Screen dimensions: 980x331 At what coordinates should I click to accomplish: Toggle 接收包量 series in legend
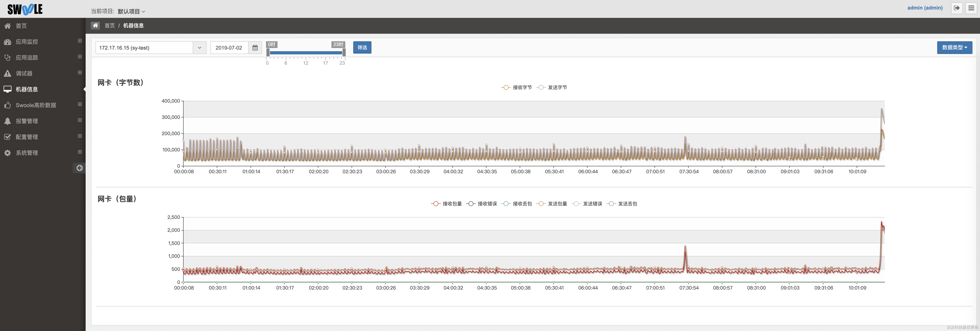pyautogui.click(x=446, y=204)
